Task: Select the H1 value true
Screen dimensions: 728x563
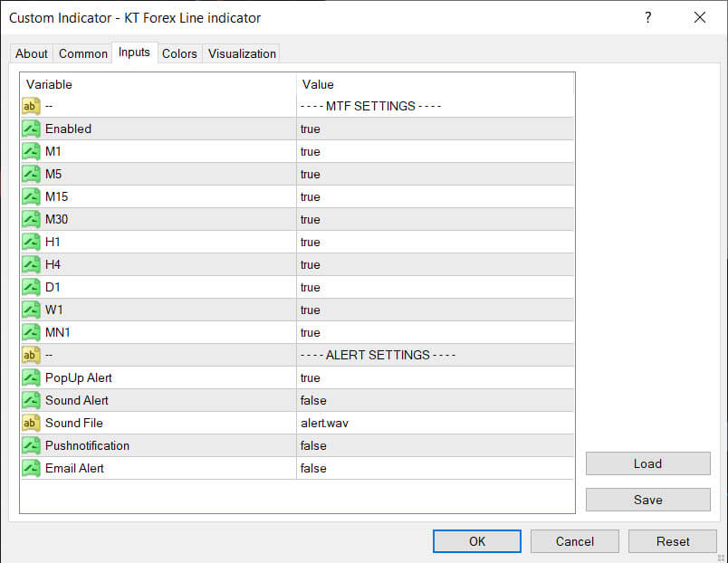Action: pyautogui.click(x=311, y=243)
